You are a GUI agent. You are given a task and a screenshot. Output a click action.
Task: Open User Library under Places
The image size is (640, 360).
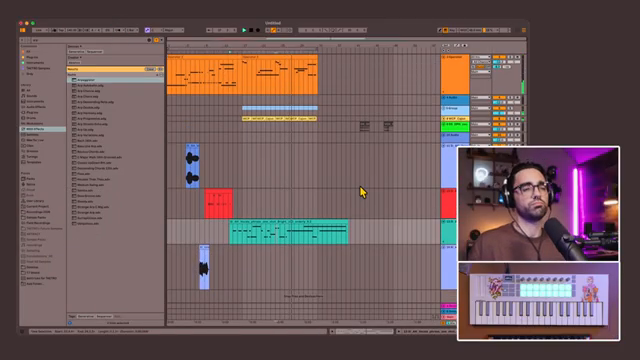tap(35, 201)
